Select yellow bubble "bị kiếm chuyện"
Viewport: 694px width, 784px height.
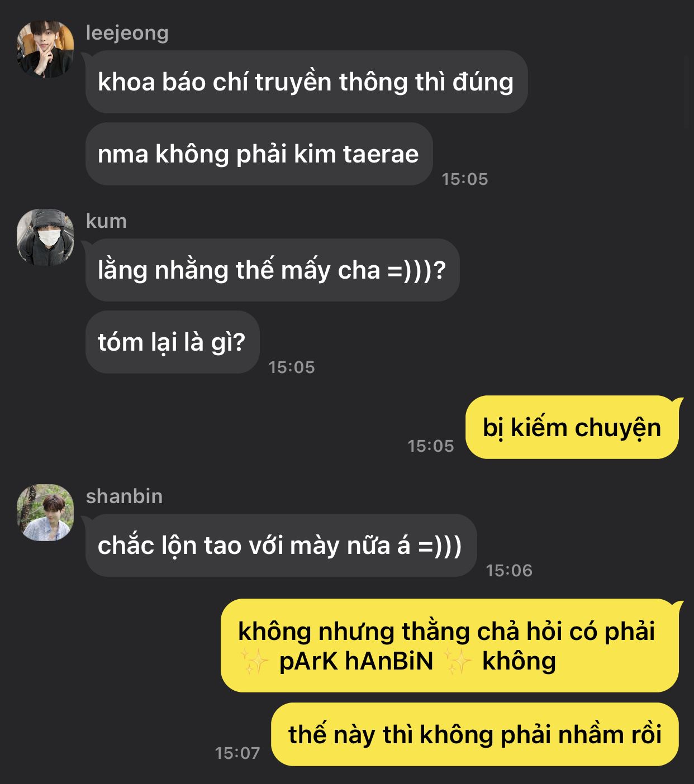pos(572,428)
